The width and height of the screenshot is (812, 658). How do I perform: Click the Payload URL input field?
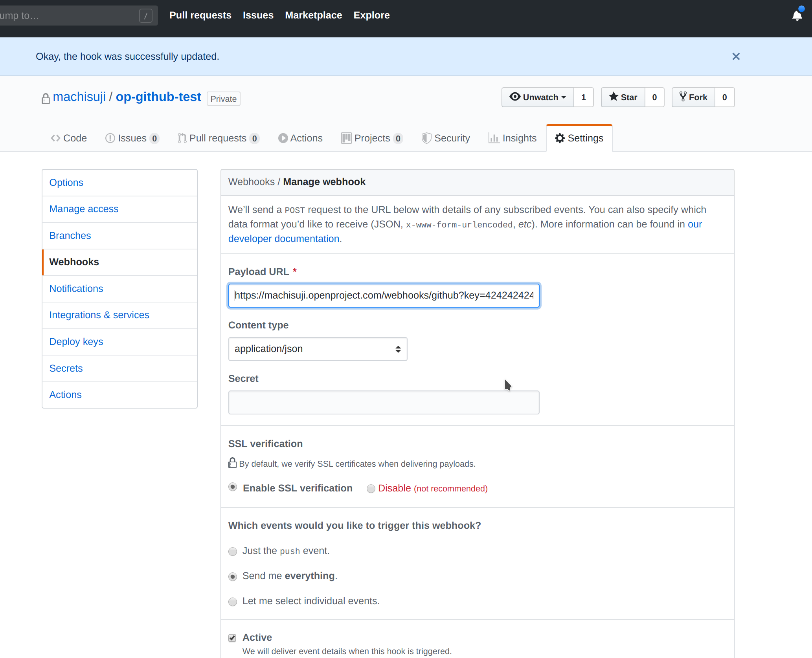click(384, 295)
